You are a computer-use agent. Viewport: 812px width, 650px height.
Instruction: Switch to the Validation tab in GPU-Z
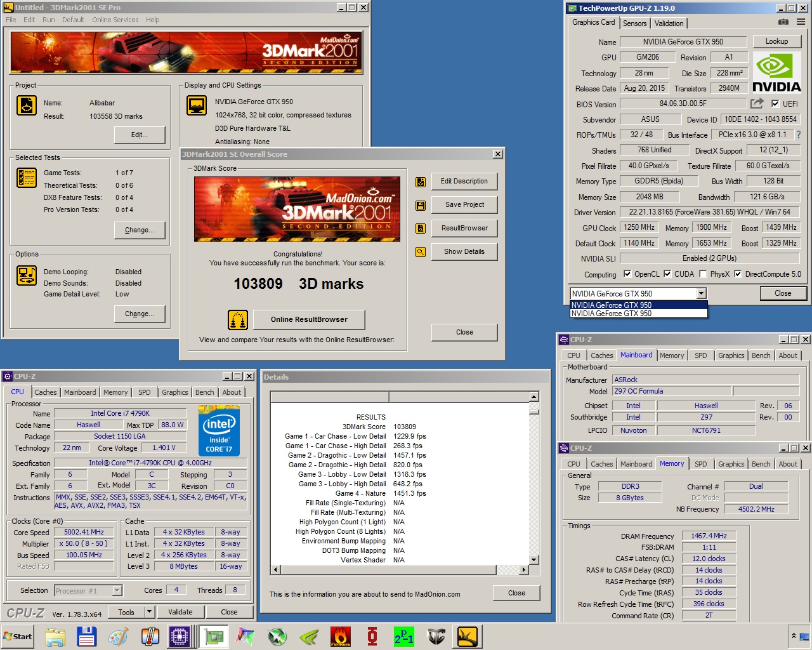669,23
